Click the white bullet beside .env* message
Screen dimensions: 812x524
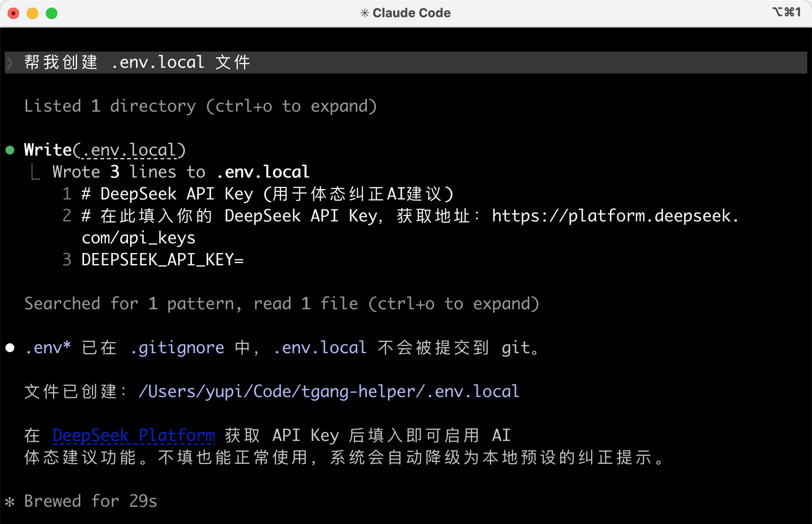coord(10,348)
